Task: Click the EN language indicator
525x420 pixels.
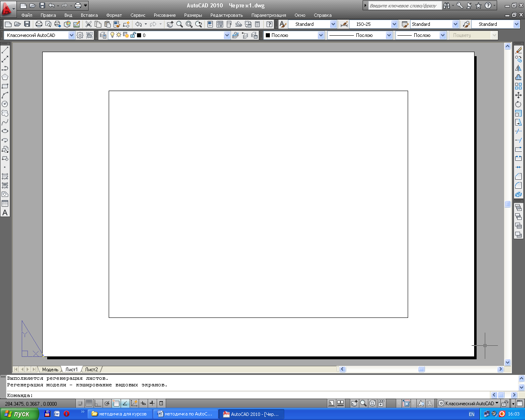Action: tap(472, 414)
